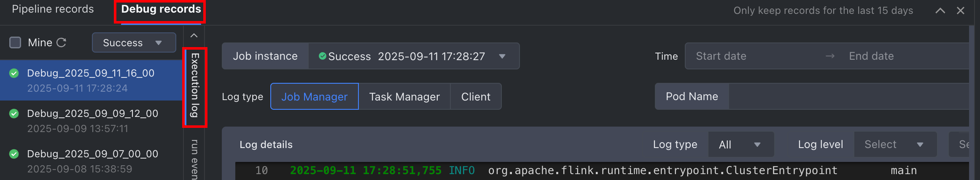Click the green success icon of Debug_2025_09_11_16_00

14,73
